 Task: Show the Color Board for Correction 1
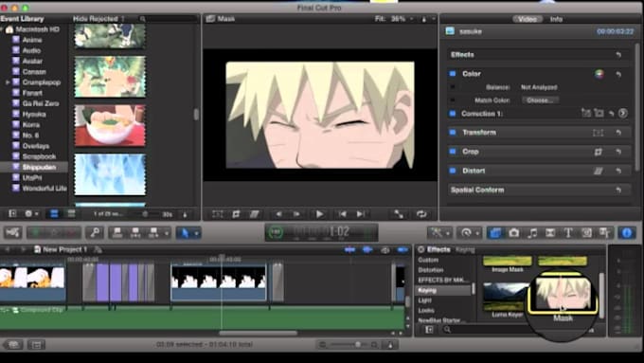coord(623,114)
